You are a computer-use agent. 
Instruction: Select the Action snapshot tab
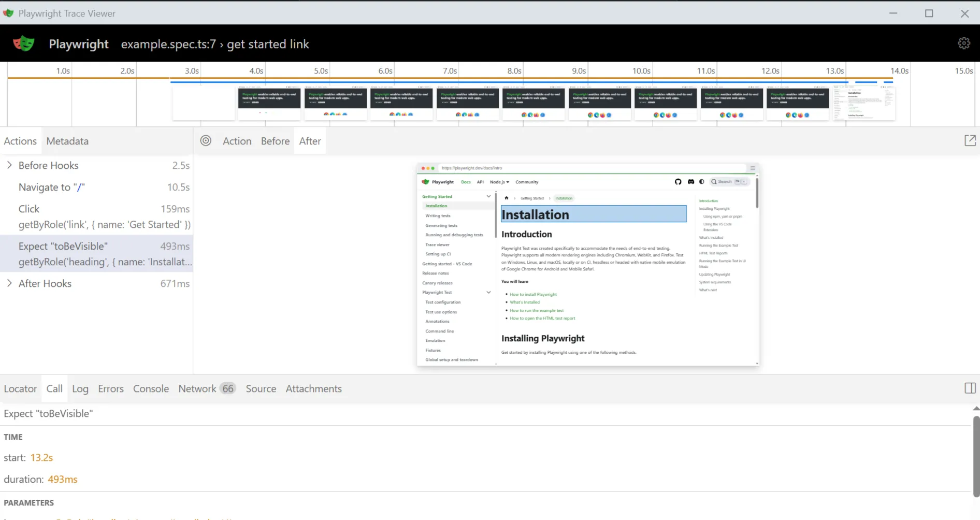(237, 141)
